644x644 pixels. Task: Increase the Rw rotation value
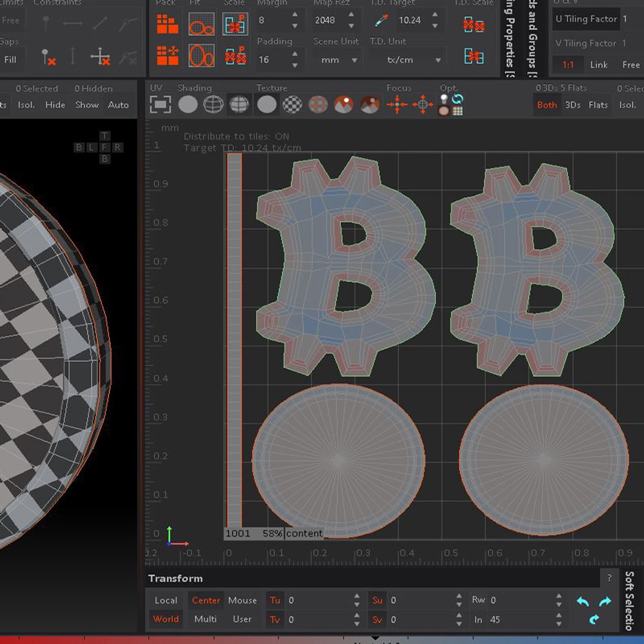559,596
